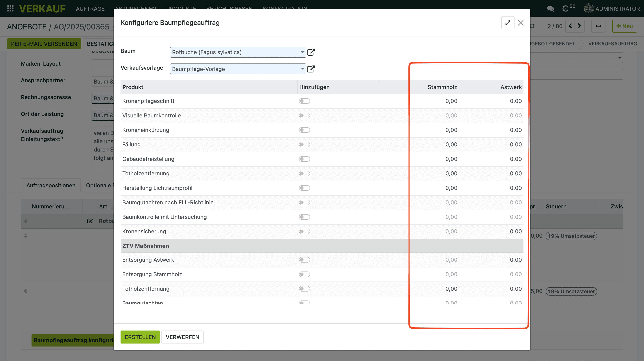The width and height of the screenshot is (644, 361).
Task: Open external link for Verkaufsvorlage field
Action: coord(311,69)
